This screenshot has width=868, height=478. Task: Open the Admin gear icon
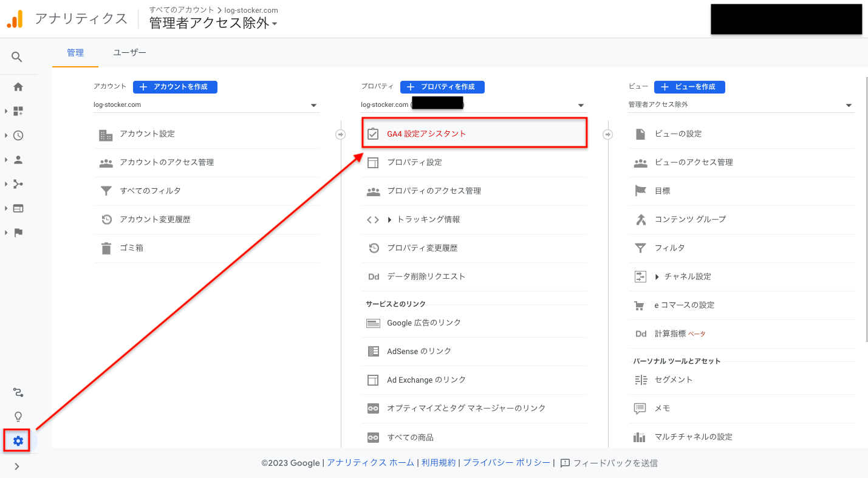point(18,441)
